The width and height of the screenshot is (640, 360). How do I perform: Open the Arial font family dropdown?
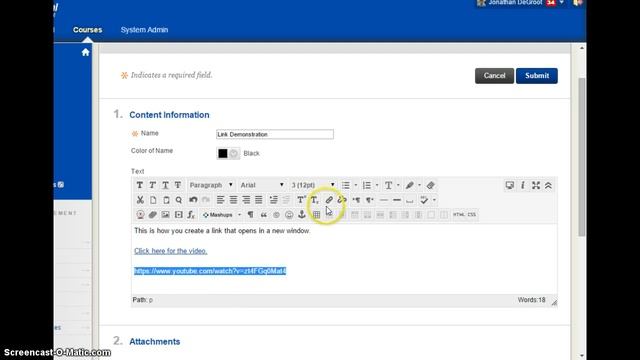click(x=262, y=185)
